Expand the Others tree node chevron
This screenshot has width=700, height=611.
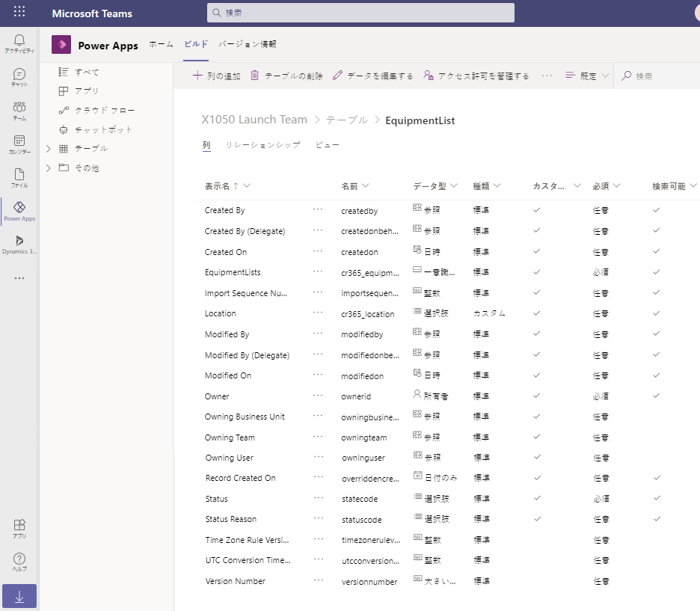click(x=48, y=168)
